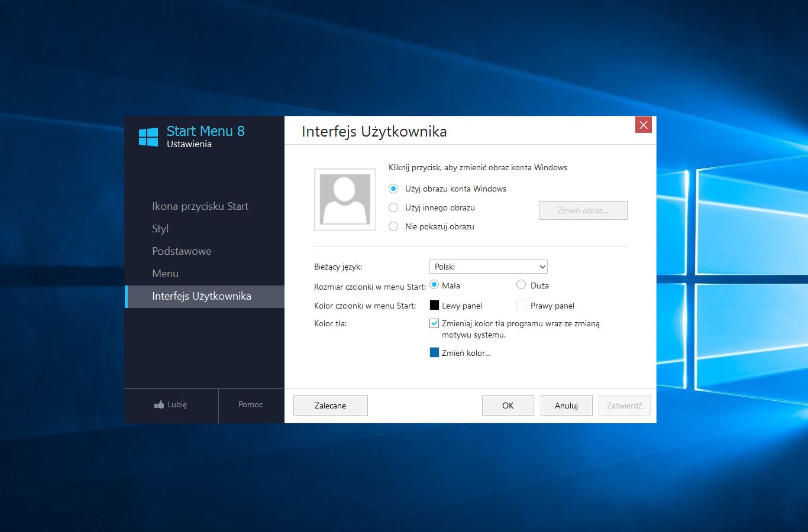This screenshot has width=808, height=532.
Task: Select 'Interfejs Użytkownika' in sidebar
Action: 205,296
